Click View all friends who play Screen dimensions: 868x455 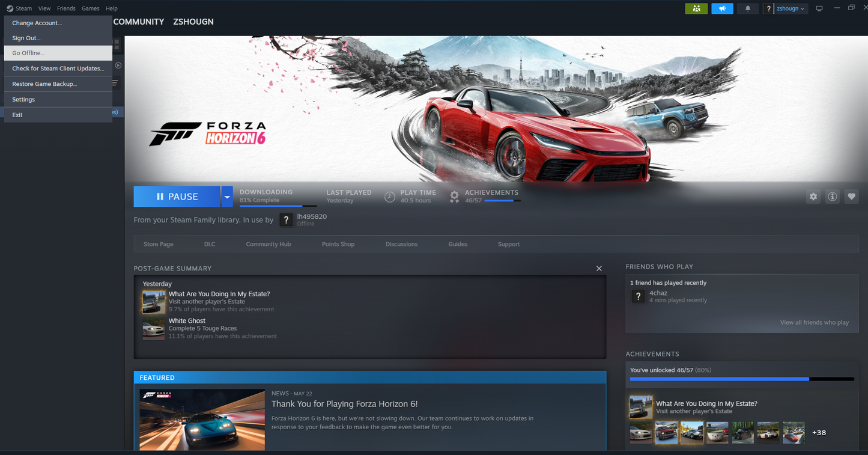(x=815, y=323)
